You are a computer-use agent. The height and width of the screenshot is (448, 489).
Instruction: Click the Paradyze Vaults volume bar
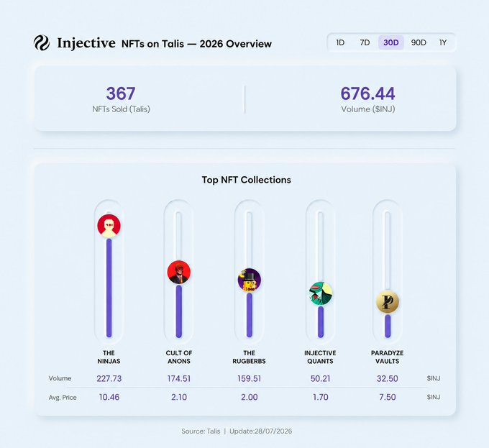[x=388, y=326]
